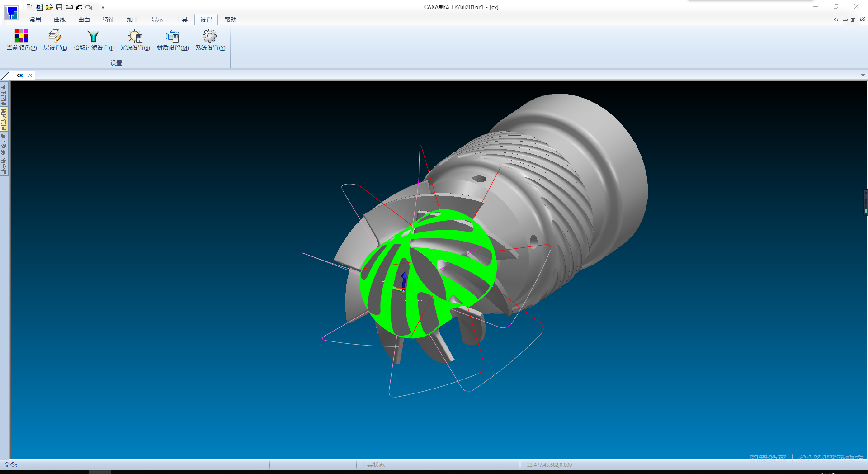Image resolution: width=868 pixels, height=474 pixels.
Task: Create a new file from quick access toolbar
Action: point(29,7)
